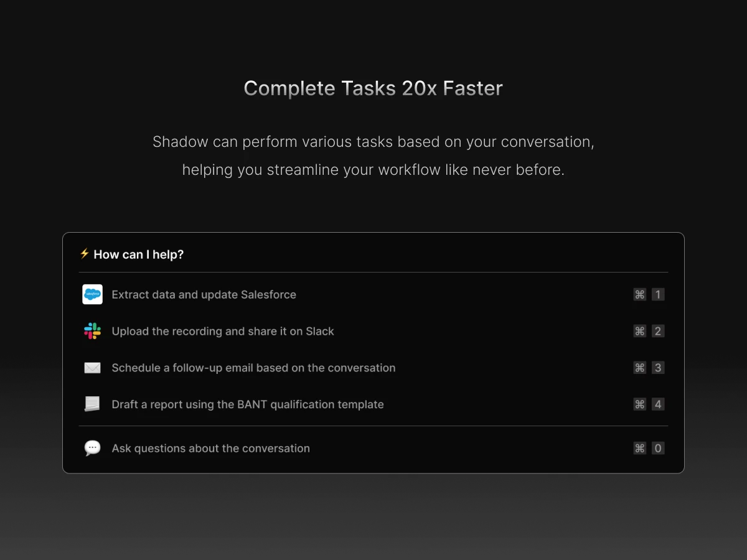This screenshot has width=747, height=560.
Task: Click the document report icon
Action: [92, 404]
